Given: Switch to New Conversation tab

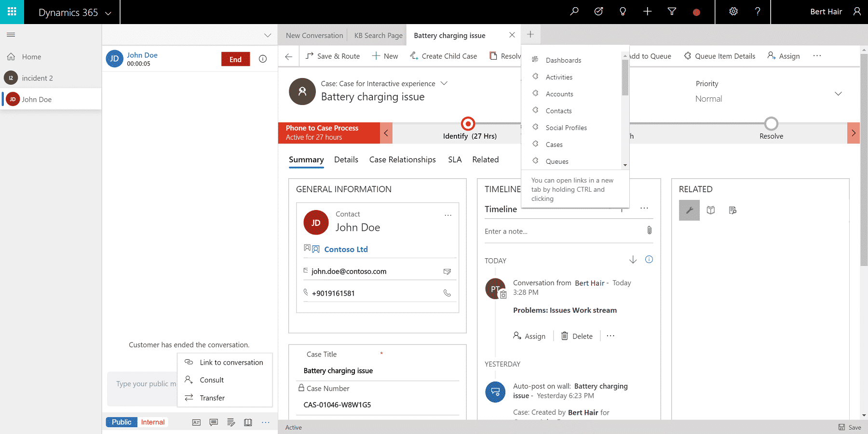Looking at the screenshot, I should tap(314, 35).
